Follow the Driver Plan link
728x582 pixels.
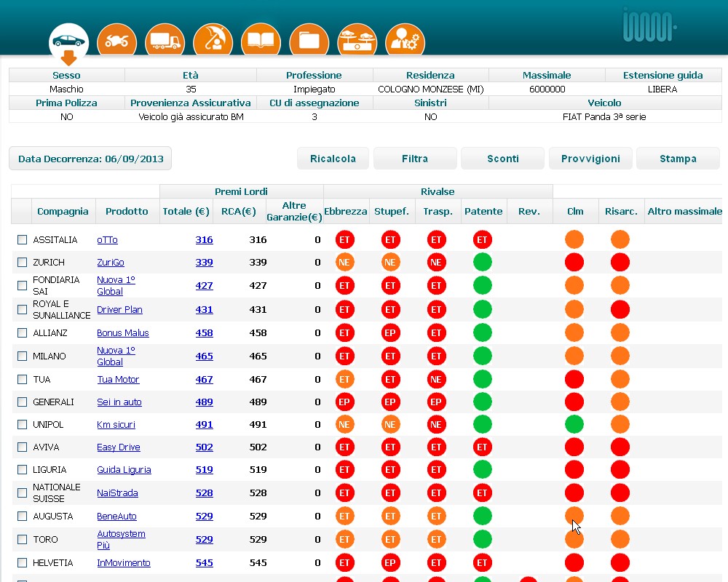click(120, 310)
